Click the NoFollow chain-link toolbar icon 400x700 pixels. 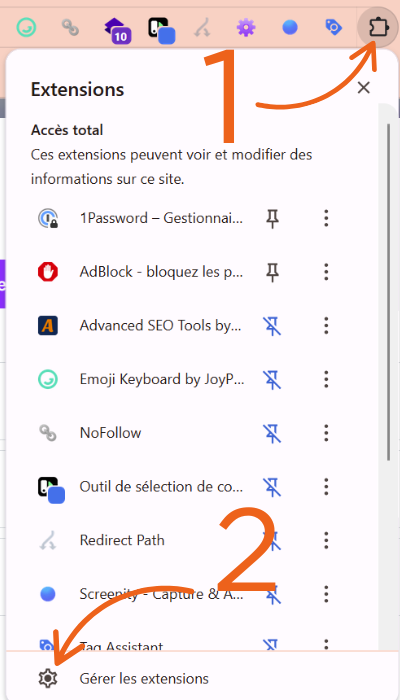click(x=70, y=28)
